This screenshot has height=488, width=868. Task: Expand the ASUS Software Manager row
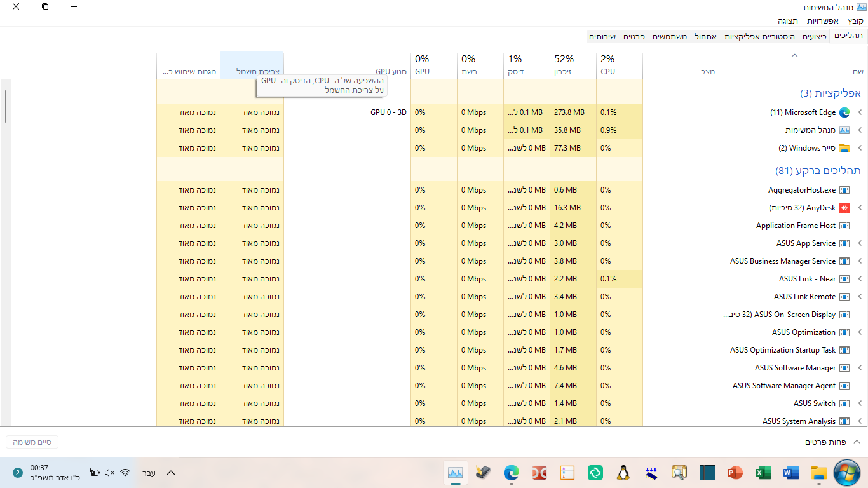pyautogui.click(x=860, y=368)
